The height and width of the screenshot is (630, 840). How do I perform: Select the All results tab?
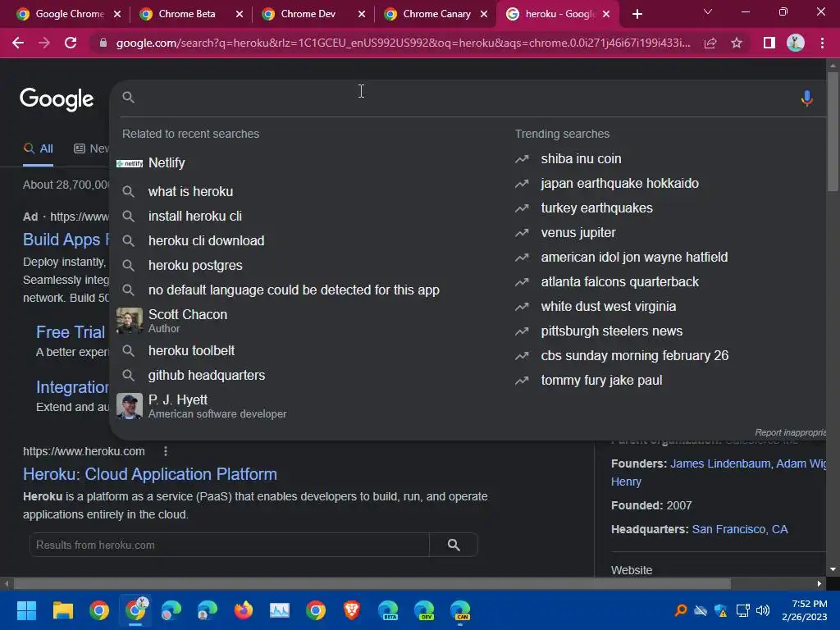tap(38, 148)
